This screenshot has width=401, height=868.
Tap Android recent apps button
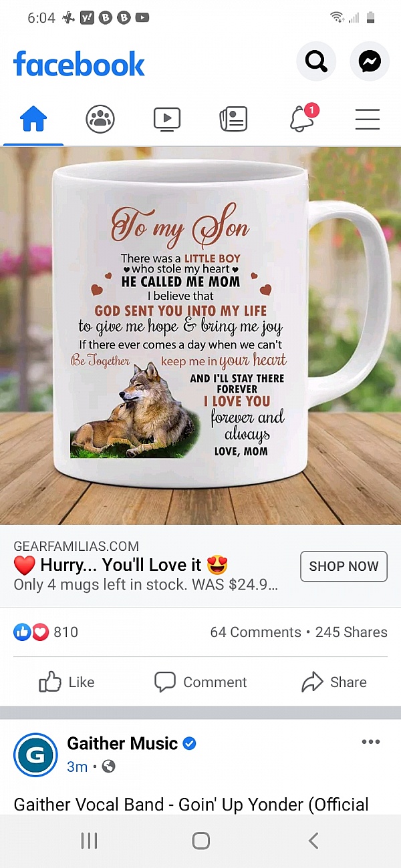tap(89, 841)
